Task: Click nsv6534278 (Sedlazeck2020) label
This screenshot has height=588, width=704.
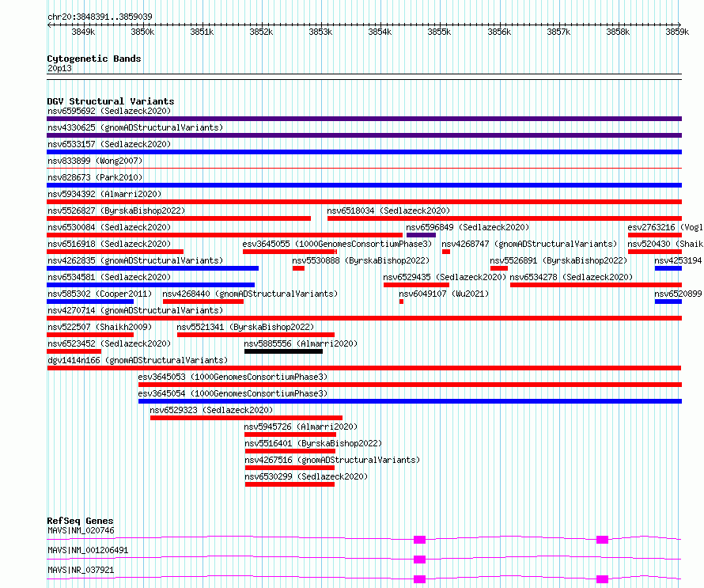Action: [x=571, y=277]
